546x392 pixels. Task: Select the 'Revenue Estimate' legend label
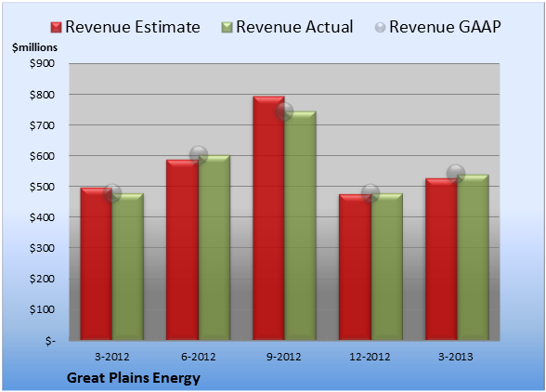tap(133, 27)
